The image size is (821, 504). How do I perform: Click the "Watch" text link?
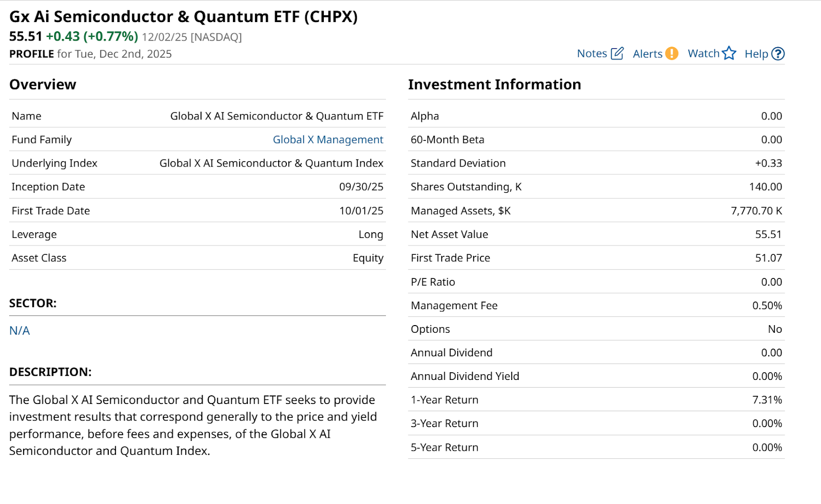coord(703,53)
